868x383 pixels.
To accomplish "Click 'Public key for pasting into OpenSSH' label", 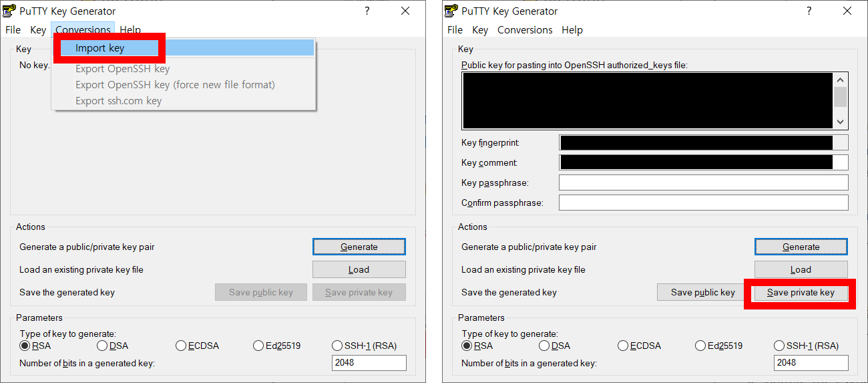I will point(574,65).
